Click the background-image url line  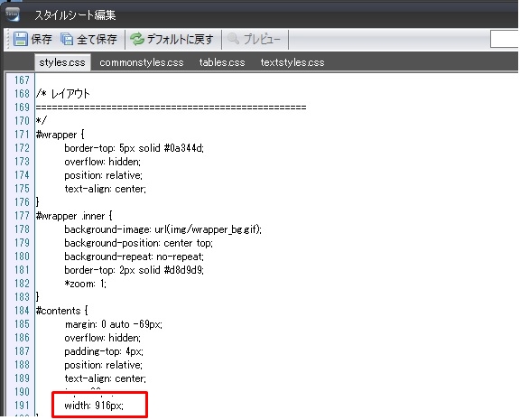[x=162, y=229]
